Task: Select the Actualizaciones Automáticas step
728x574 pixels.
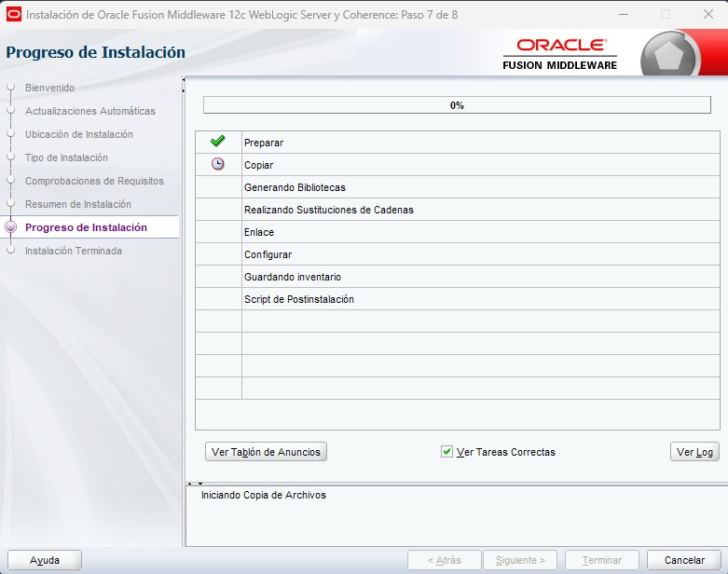Action: point(90,111)
